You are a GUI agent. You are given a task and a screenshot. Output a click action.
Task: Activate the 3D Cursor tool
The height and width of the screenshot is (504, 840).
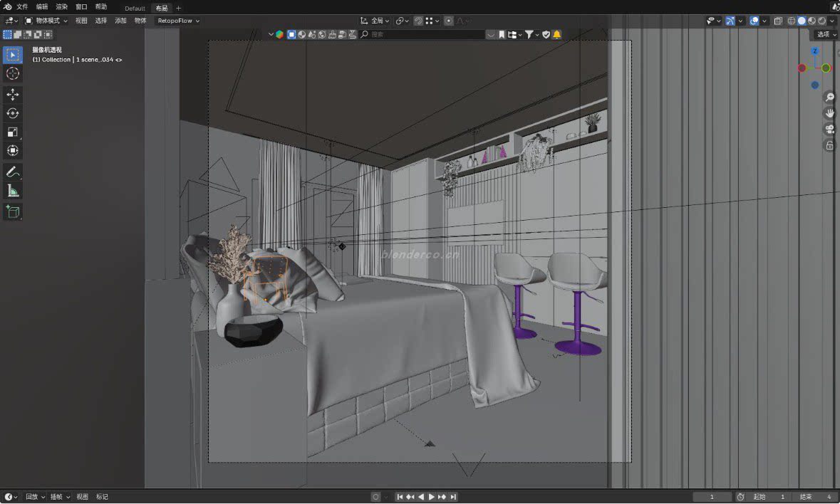[x=13, y=73]
